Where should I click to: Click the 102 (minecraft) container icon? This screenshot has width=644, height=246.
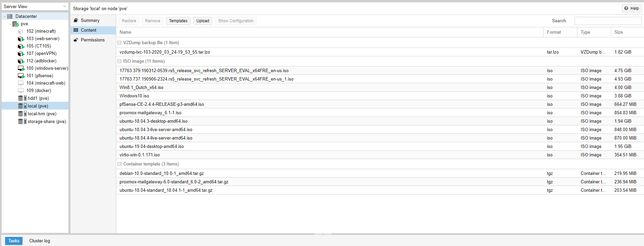(21, 31)
